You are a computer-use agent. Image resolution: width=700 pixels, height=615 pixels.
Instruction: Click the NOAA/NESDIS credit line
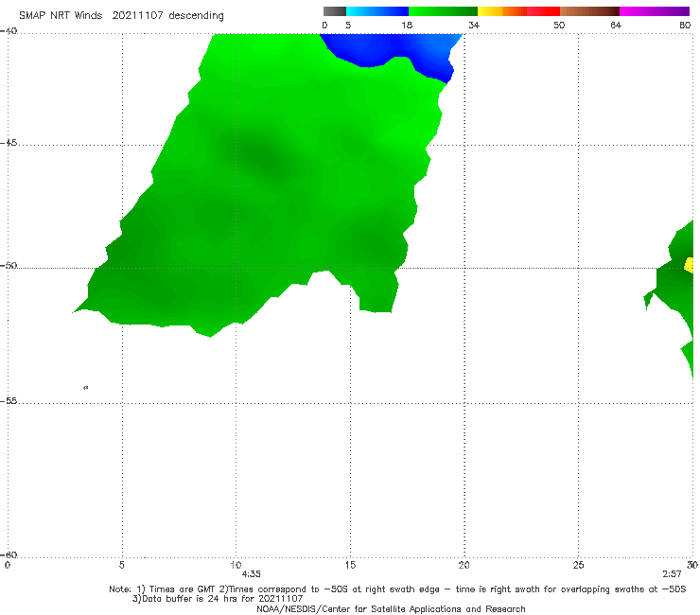click(x=391, y=608)
